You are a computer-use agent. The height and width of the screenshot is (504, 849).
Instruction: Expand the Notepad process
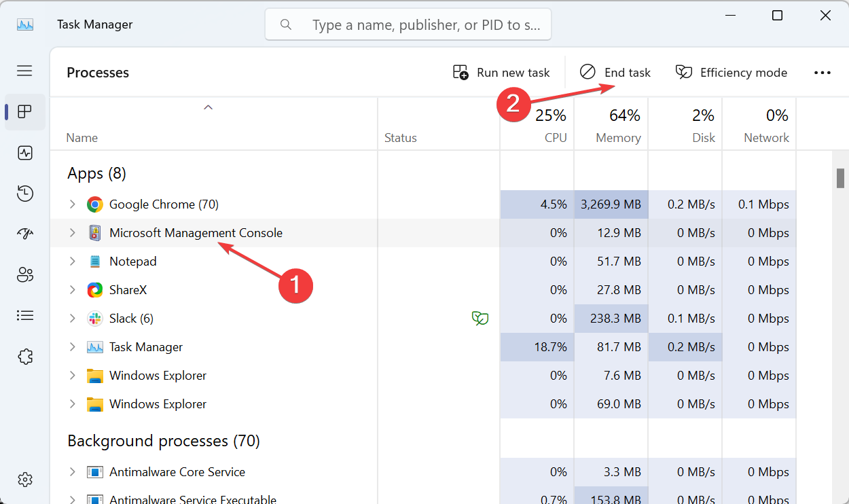73,262
